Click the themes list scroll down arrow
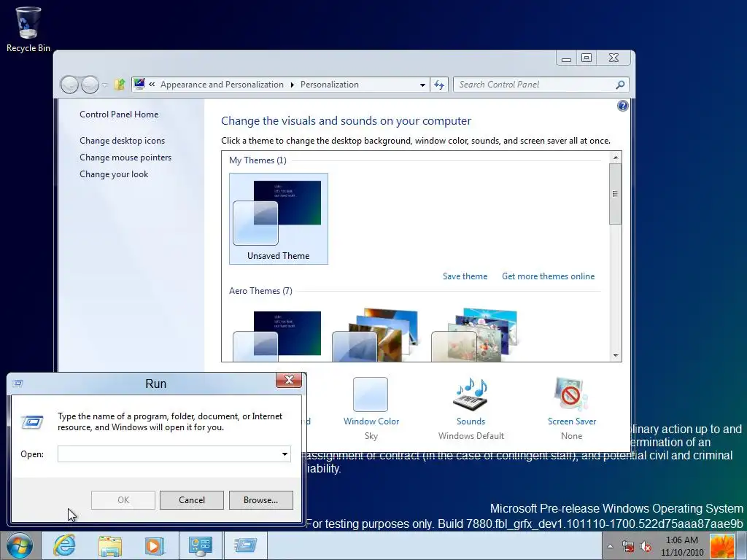The width and height of the screenshot is (747, 560). (x=616, y=355)
